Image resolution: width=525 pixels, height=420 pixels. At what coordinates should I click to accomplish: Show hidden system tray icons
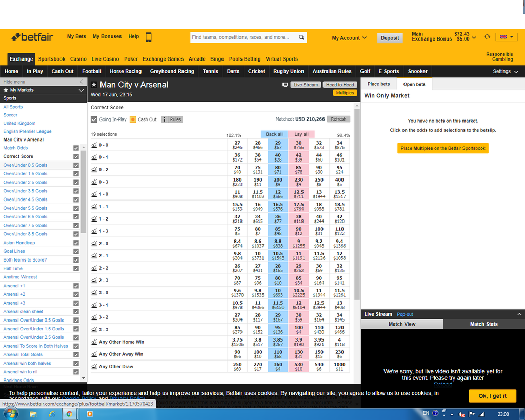pyautogui.click(x=452, y=415)
